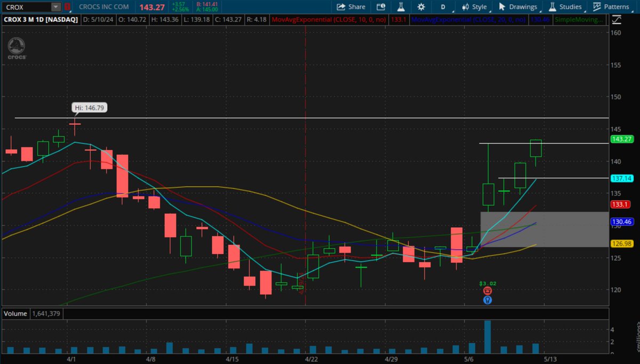Viewport: 640px width, 364px height.
Task: Open the Patterns menu
Action: coord(611,7)
